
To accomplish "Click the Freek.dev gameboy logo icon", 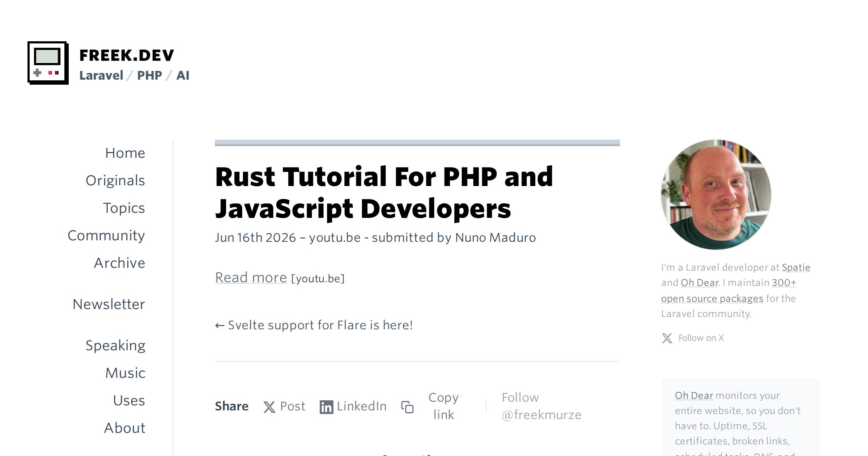I will point(48,63).
